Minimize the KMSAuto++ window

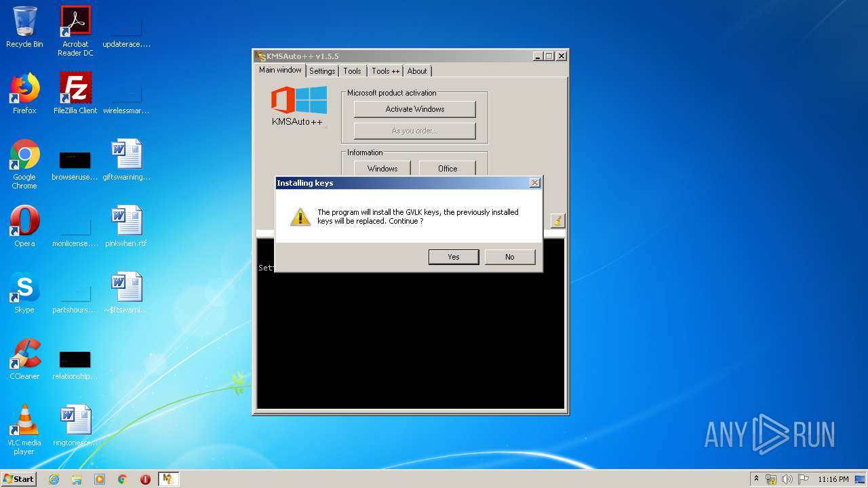point(538,56)
